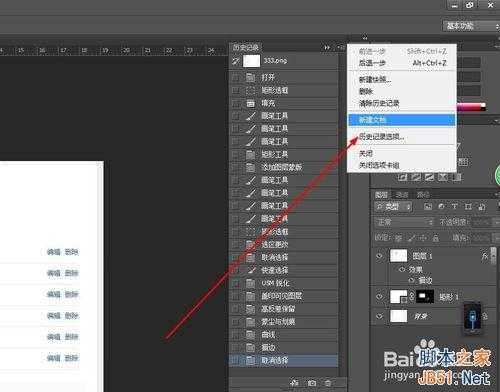The height and width of the screenshot is (392, 500).
Task: Select 描边 history state
Action: pyautogui.click(x=284, y=348)
